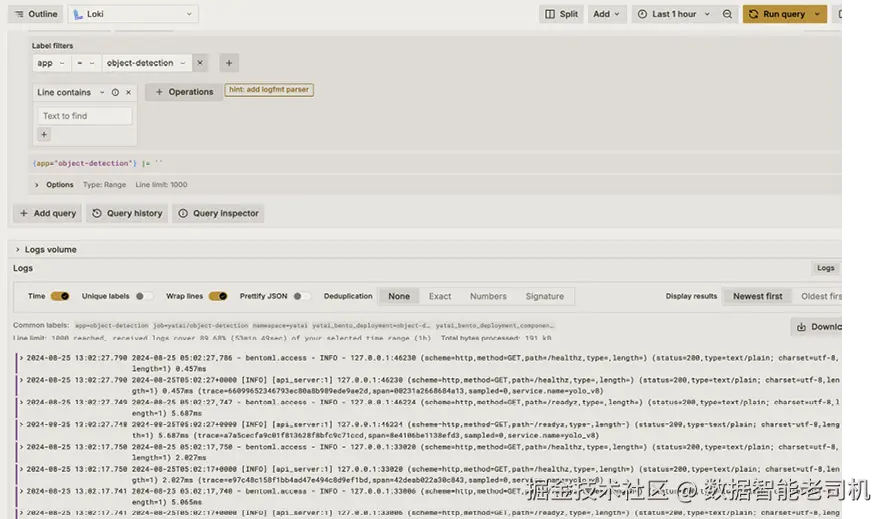Select Numbers deduplication
The width and height of the screenshot is (887, 519).
point(488,296)
